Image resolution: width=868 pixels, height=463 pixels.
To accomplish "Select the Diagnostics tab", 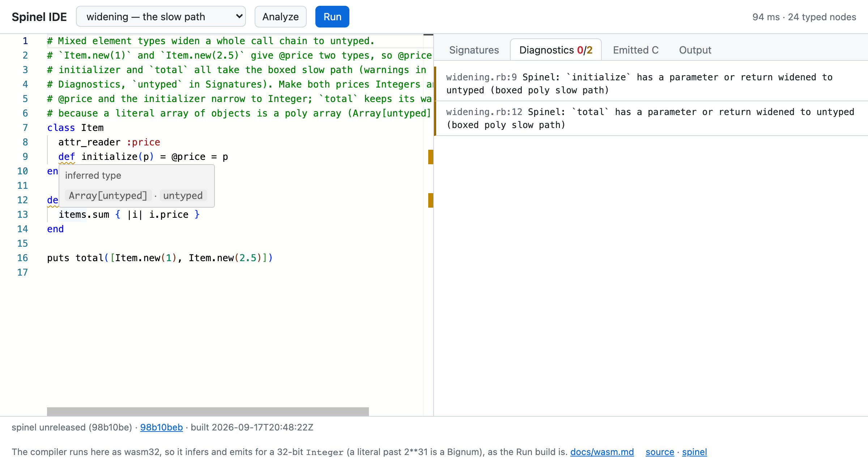I will [556, 50].
